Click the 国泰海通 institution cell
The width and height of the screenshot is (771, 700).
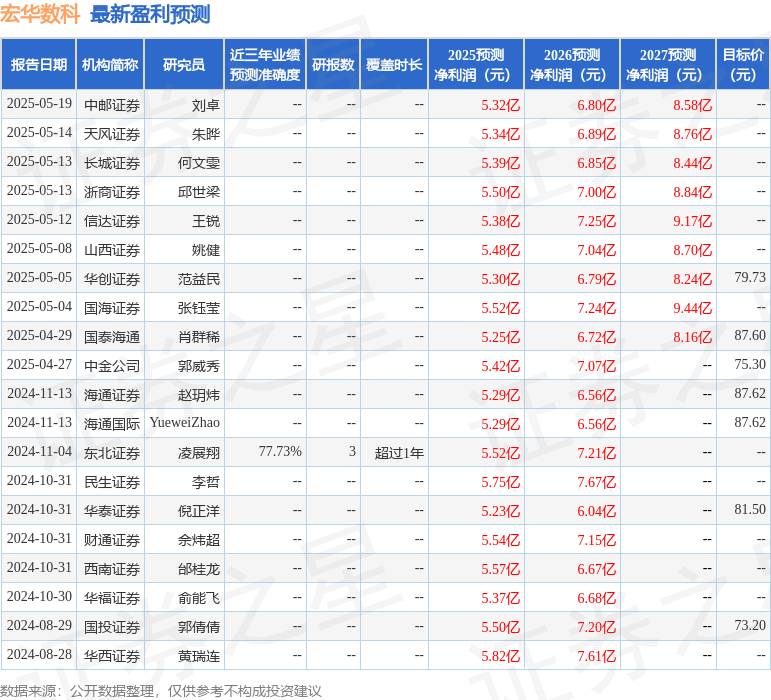point(112,337)
